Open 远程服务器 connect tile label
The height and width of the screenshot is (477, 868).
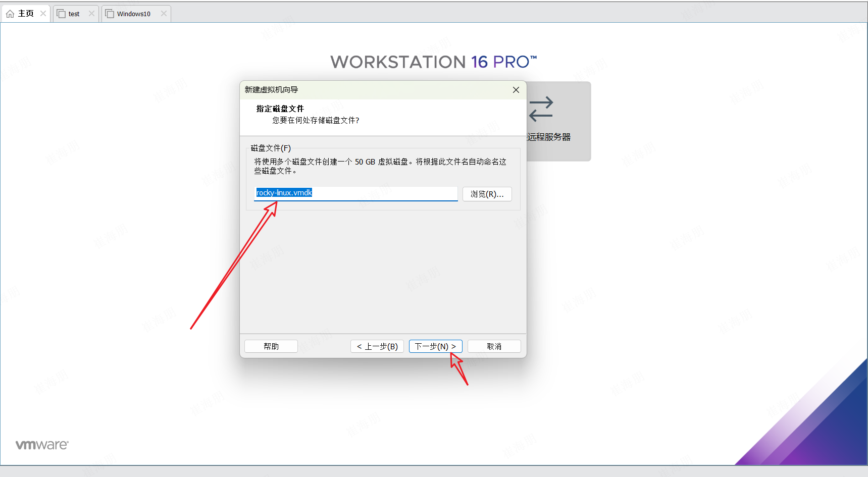point(549,137)
